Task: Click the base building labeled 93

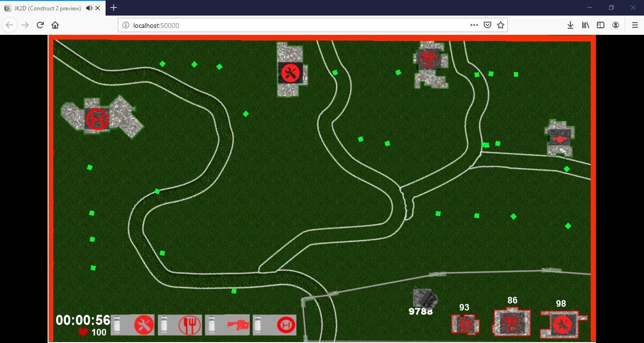Action: [465, 325]
